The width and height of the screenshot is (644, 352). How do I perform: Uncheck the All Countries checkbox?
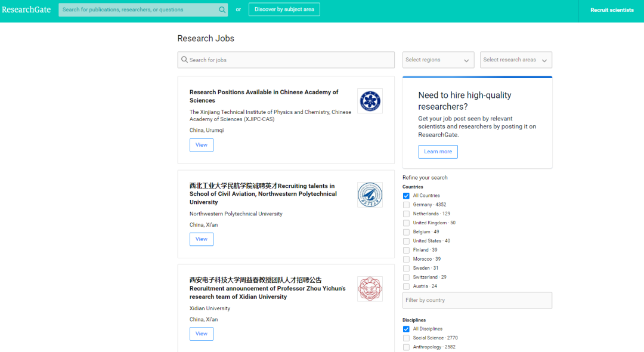[406, 196]
